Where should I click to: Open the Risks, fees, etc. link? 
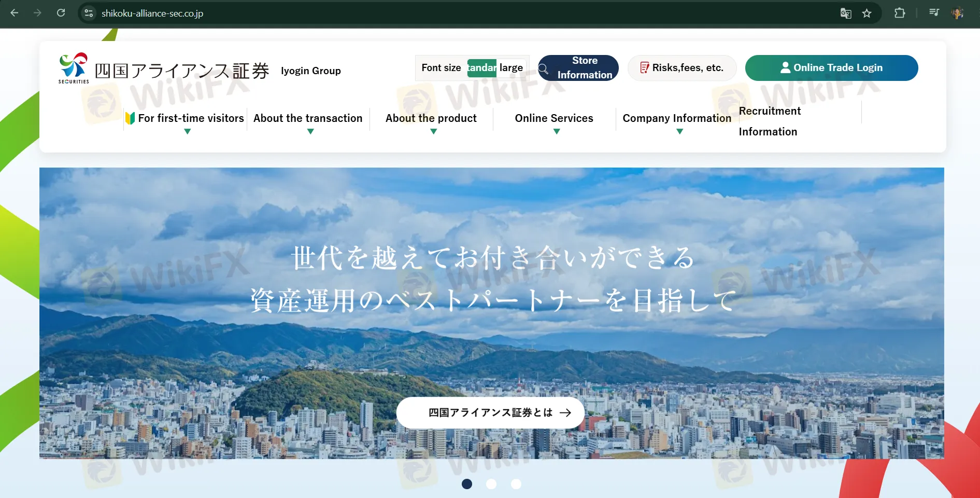[682, 68]
